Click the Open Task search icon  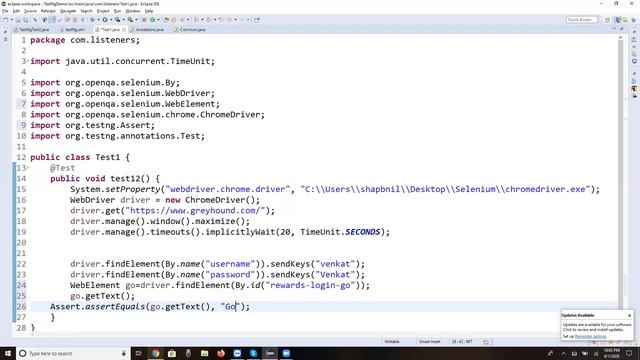coord(173,20)
